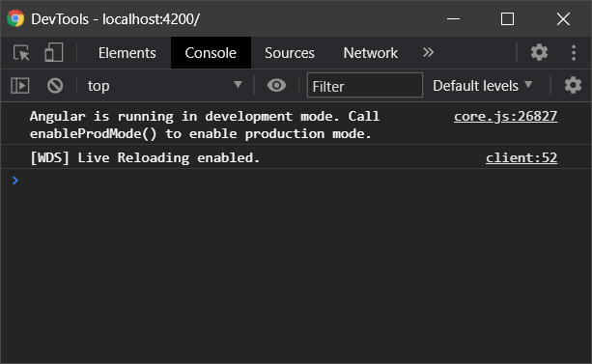Screen dimensions: 592x364
Task: Select the Live Reloading enabled message
Action: tap(145, 157)
